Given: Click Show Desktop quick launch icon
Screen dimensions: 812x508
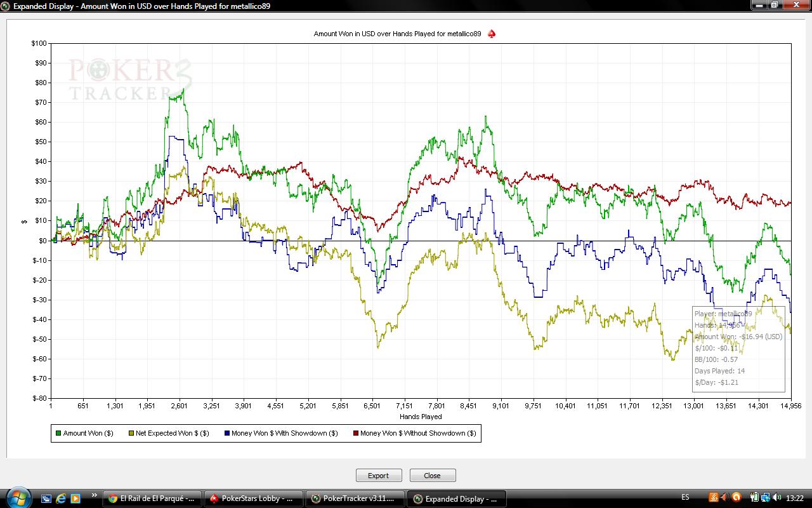Looking at the screenshot, I should [46, 498].
